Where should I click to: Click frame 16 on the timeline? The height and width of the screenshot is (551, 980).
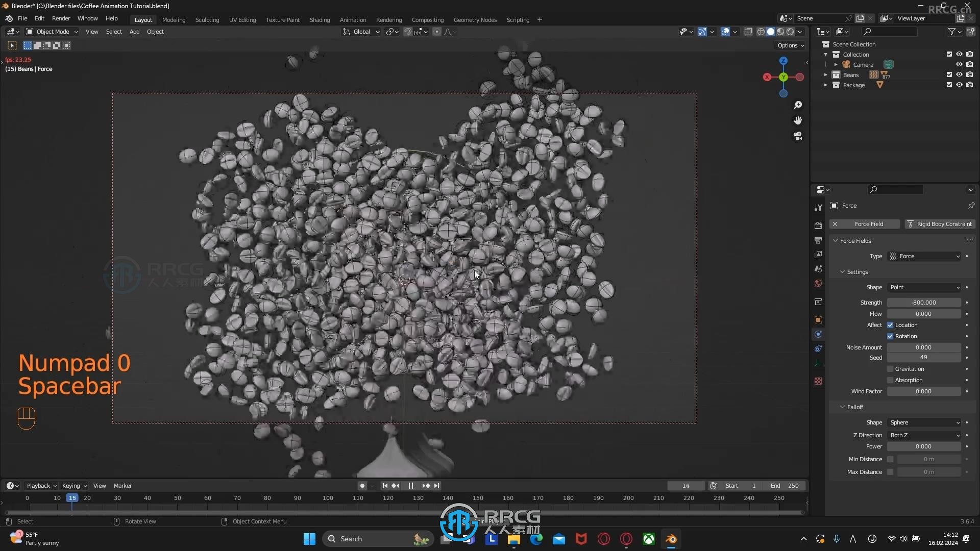(76, 498)
